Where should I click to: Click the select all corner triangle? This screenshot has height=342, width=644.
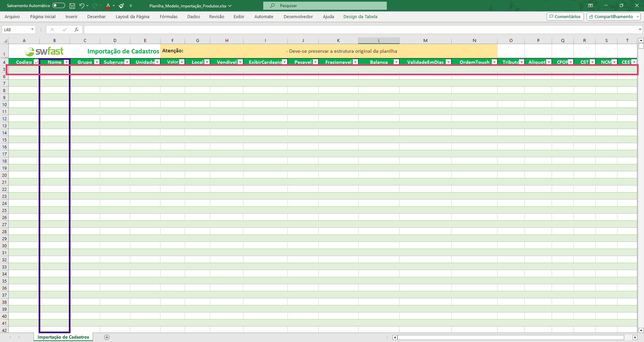5,41
